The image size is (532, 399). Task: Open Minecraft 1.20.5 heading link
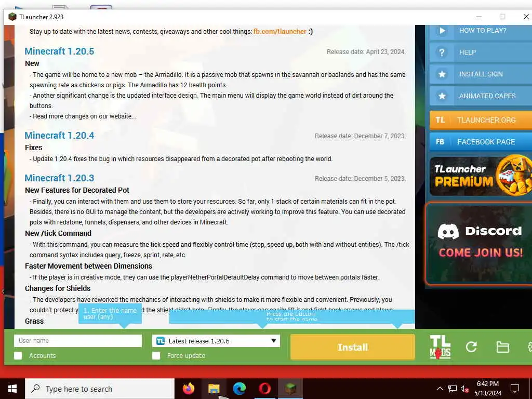point(59,51)
